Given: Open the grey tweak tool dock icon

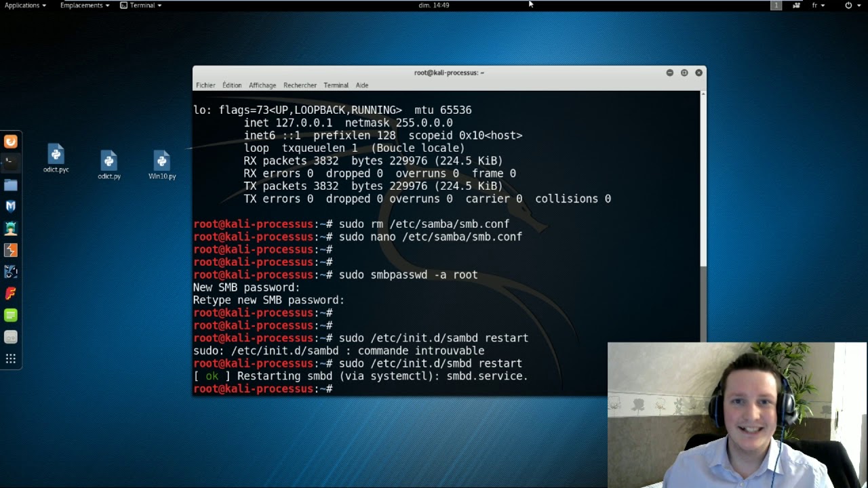Looking at the screenshot, I should [x=11, y=337].
